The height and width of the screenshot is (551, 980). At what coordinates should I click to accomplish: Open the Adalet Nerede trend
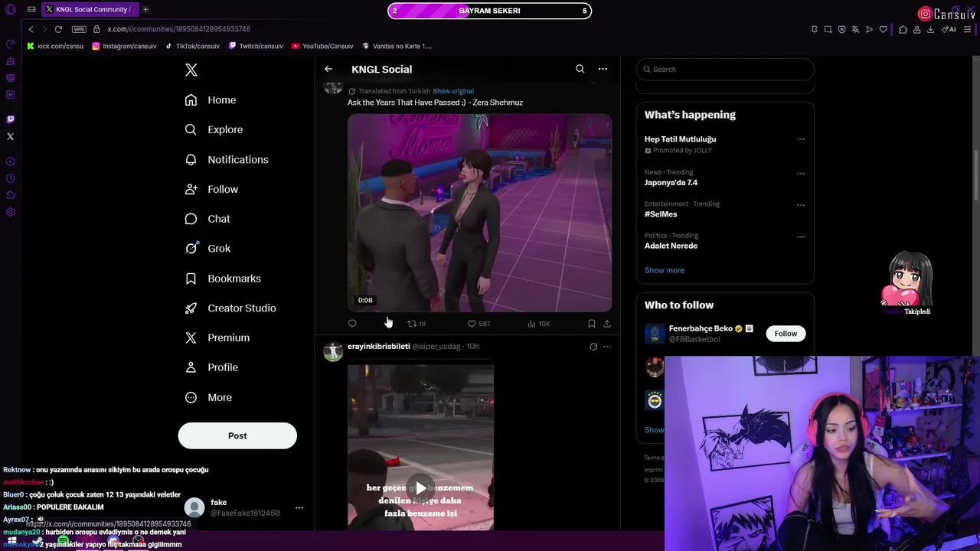click(671, 246)
